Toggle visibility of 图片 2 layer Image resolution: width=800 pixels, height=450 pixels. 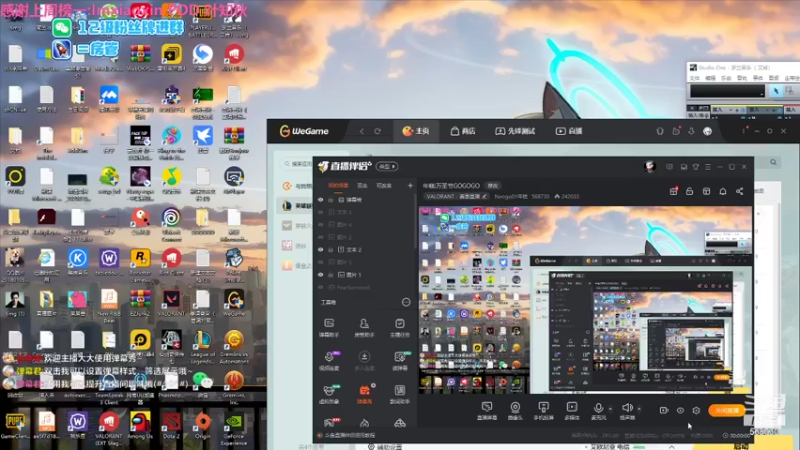click(x=321, y=237)
